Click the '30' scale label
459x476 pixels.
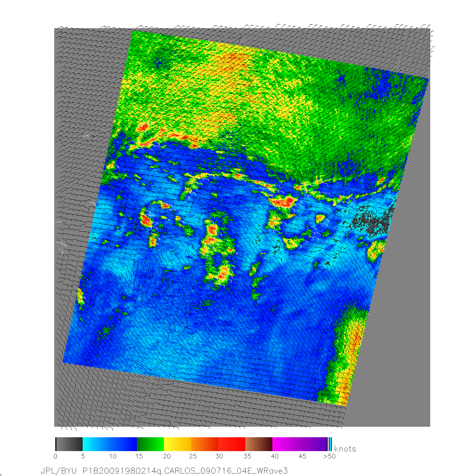coord(219,456)
